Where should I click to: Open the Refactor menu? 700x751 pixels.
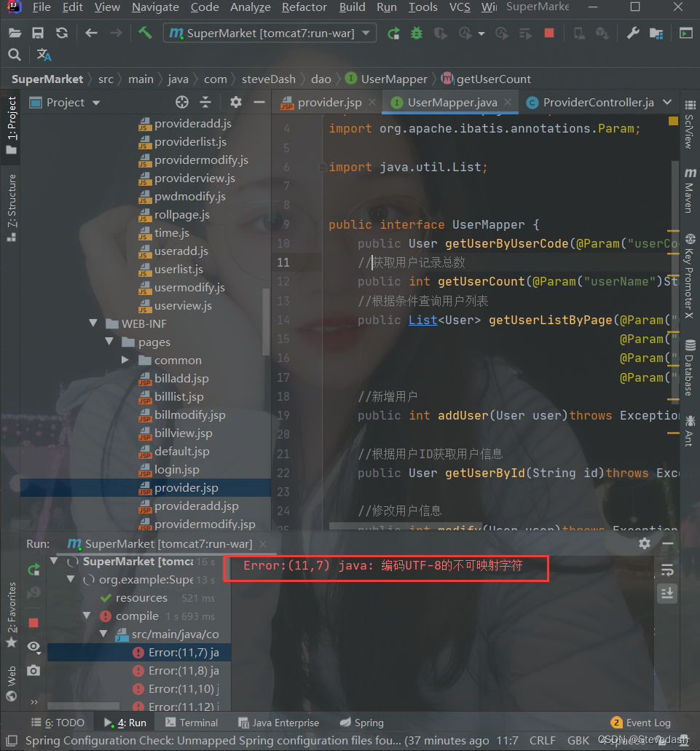click(x=304, y=7)
